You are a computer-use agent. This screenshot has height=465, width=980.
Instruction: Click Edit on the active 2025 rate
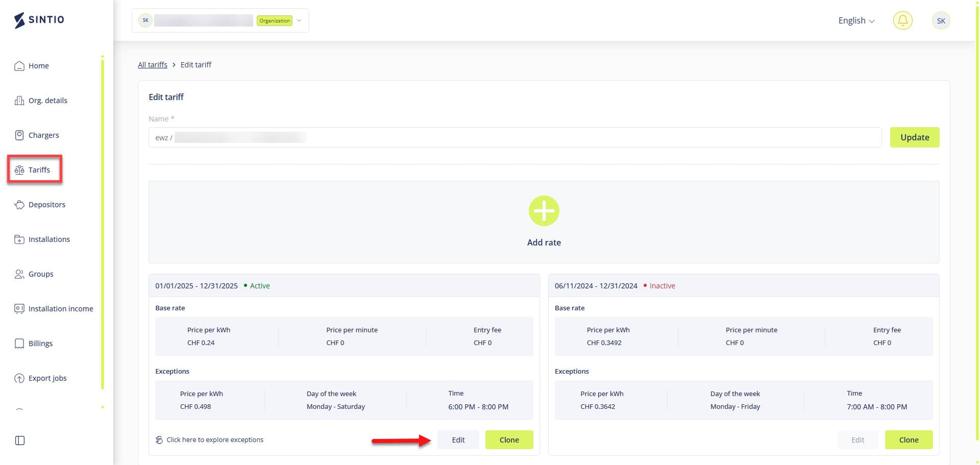[x=458, y=440]
